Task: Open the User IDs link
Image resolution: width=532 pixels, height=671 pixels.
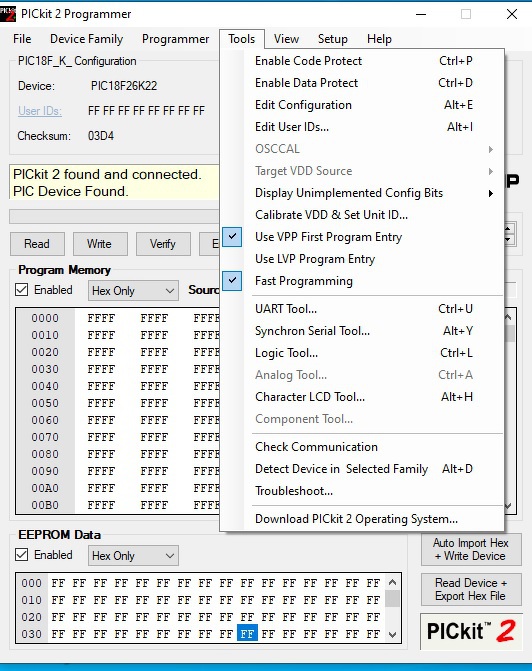Action: (x=40, y=111)
